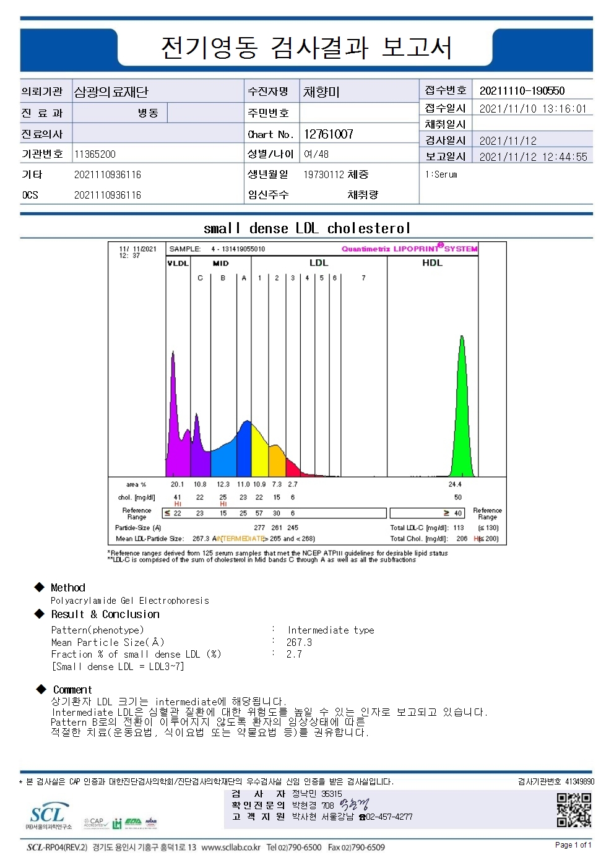Click the Total Chol. value 206
614x868 pixels.
[x=462, y=539]
